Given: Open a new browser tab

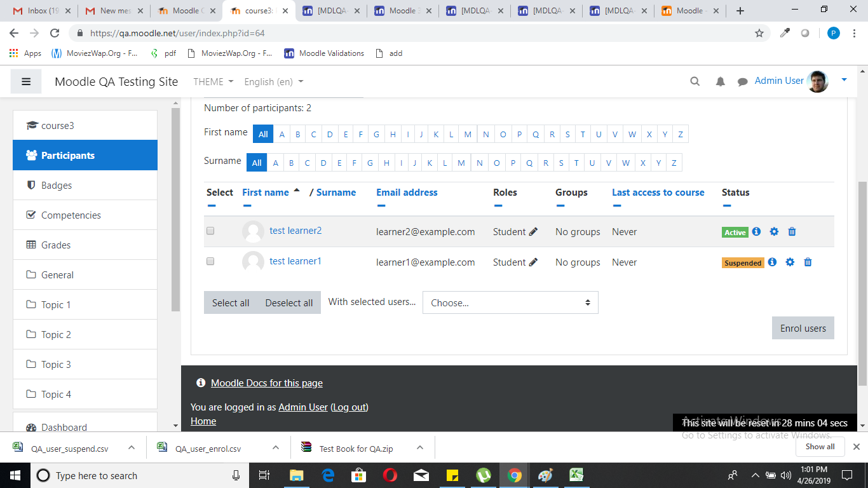Looking at the screenshot, I should click(740, 11).
